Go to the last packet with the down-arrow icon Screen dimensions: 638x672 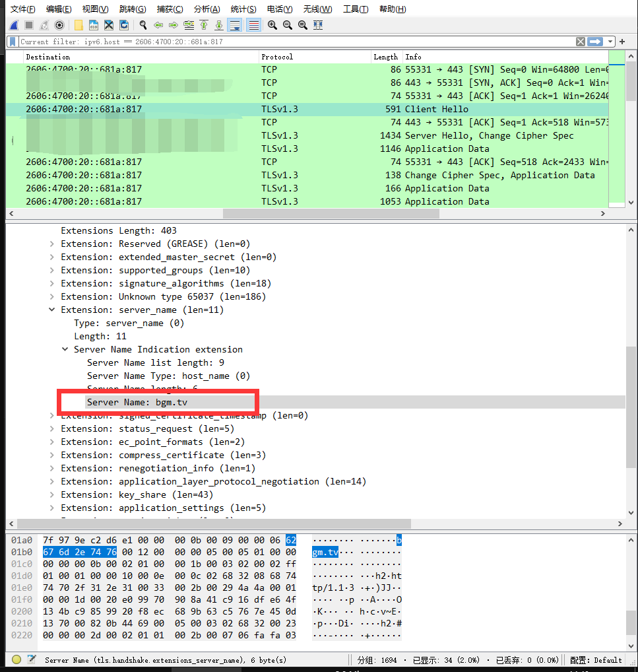(x=218, y=24)
